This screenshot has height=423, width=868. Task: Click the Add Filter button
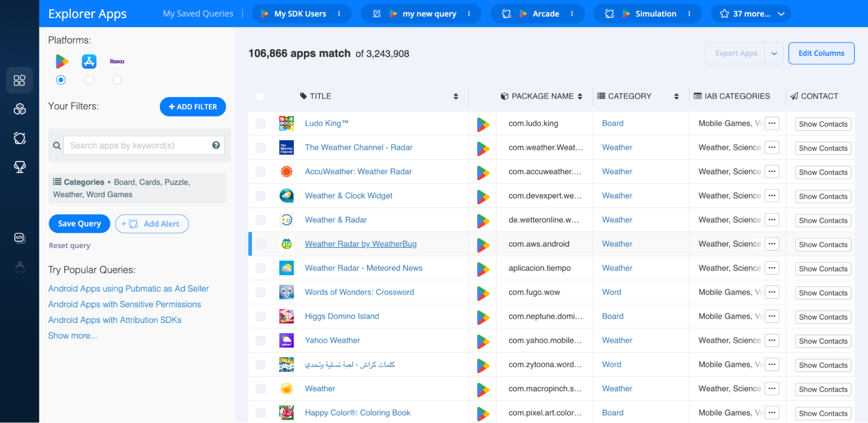pos(193,107)
